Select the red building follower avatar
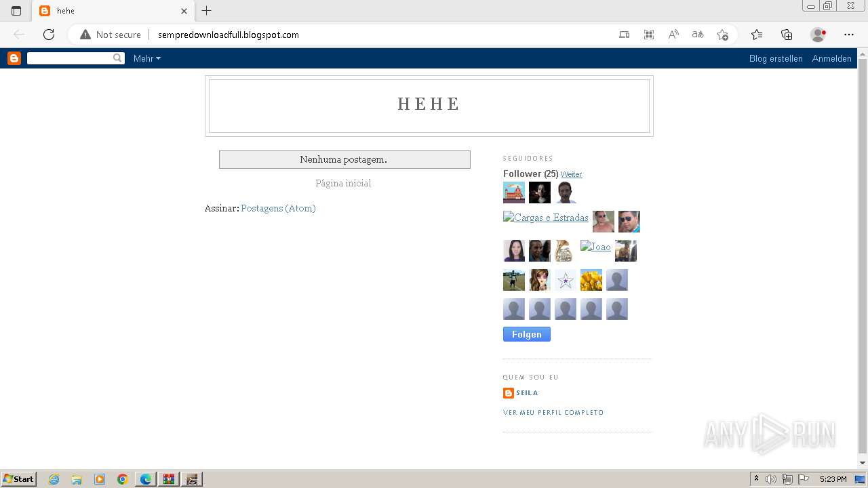Screen dimensions: 868x488 [514, 192]
